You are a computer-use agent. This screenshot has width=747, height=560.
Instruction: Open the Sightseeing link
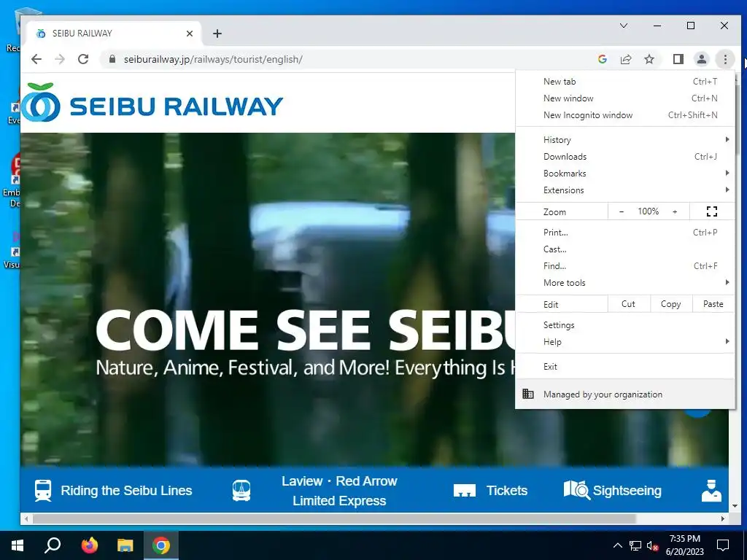(627, 491)
